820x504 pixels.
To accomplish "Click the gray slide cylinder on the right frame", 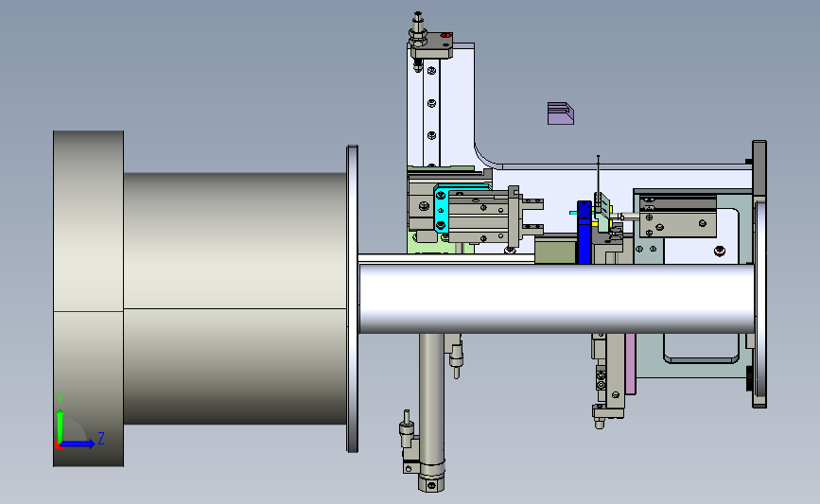I will (x=678, y=217).
